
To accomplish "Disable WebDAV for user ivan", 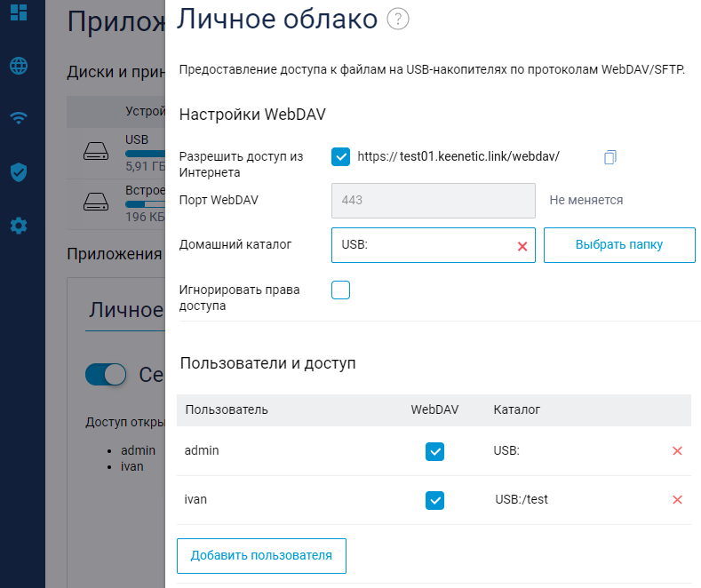I will (x=434, y=501).
